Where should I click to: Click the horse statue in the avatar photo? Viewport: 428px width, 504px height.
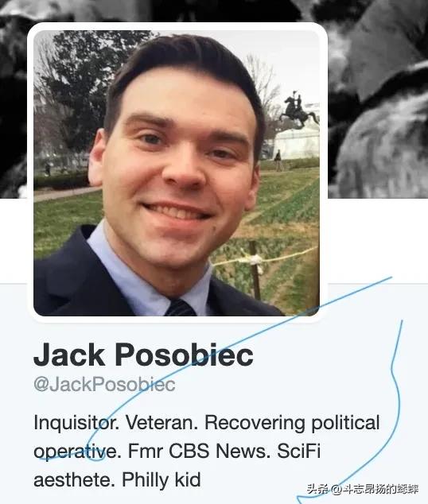[x=299, y=109]
